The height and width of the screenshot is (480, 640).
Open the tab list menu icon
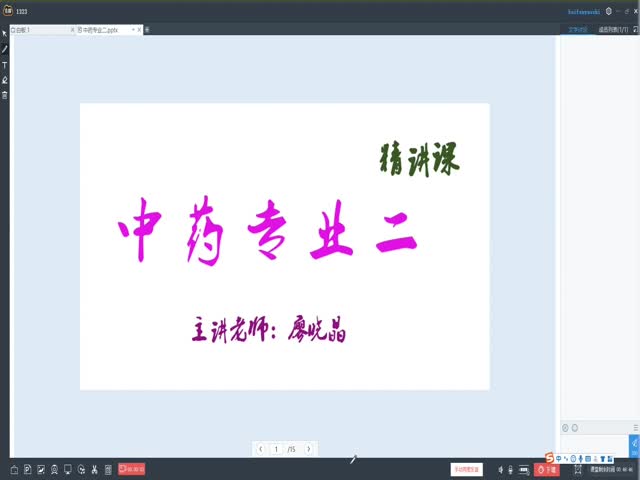[147, 30]
